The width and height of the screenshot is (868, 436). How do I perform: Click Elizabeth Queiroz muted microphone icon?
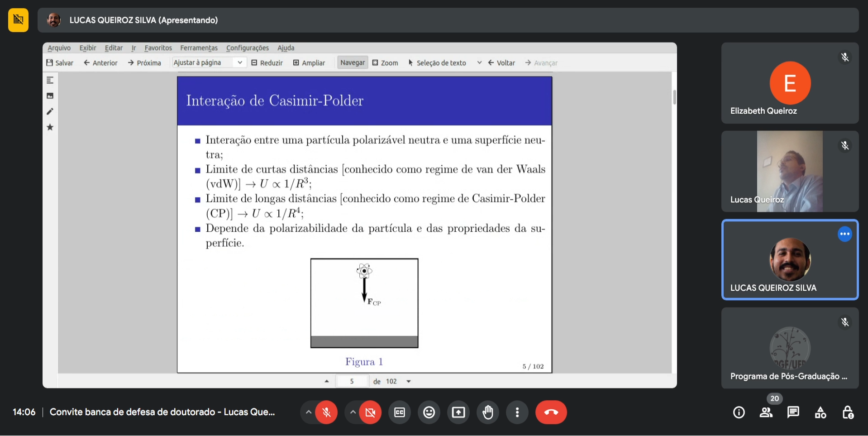845,57
